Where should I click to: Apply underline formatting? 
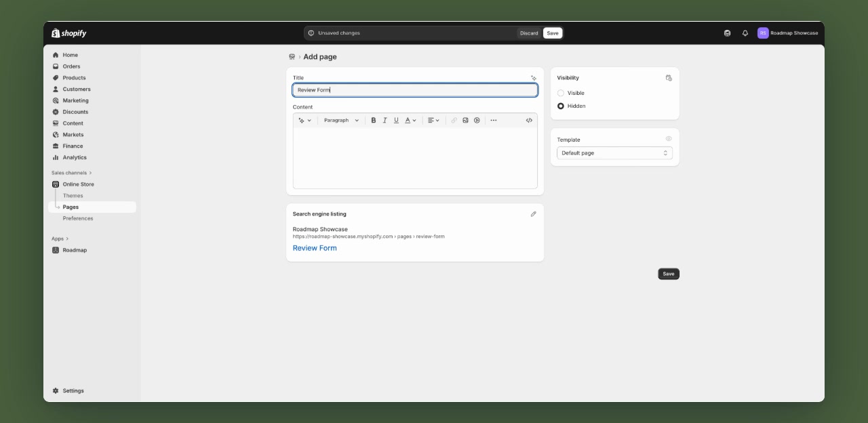pos(396,120)
